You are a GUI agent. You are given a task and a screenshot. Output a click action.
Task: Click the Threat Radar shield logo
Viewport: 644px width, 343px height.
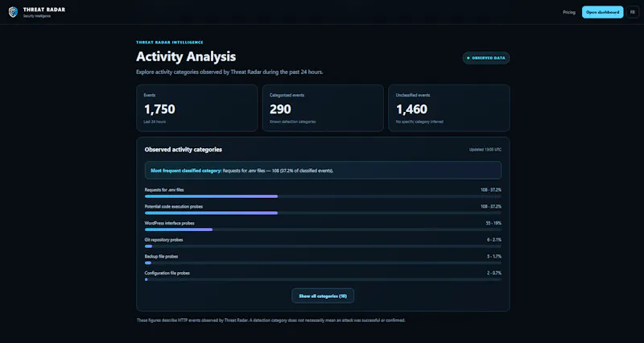click(x=13, y=12)
